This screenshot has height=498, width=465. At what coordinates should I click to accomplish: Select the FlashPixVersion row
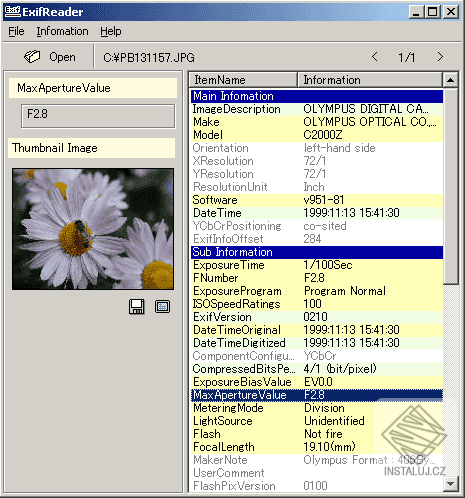(317, 486)
